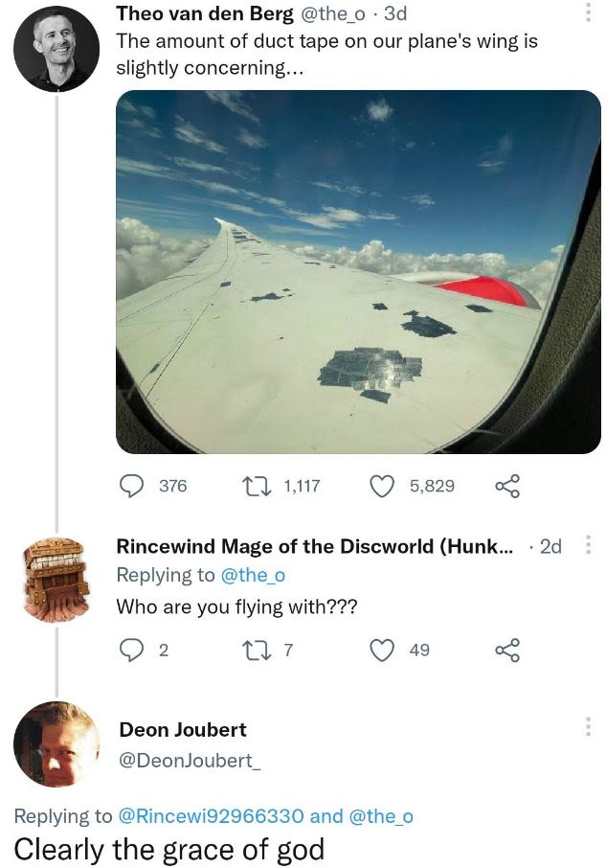Click the reply icon on Rincewind's tweet

(x=130, y=650)
